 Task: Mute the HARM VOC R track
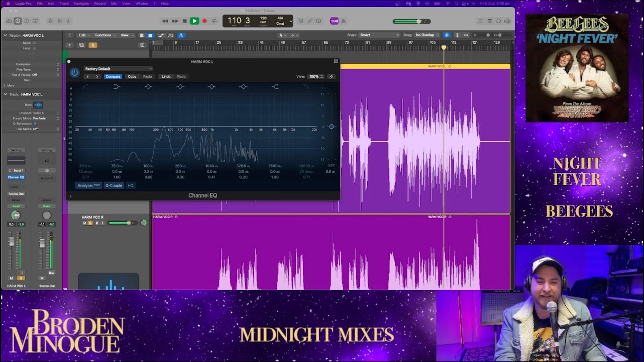point(85,223)
